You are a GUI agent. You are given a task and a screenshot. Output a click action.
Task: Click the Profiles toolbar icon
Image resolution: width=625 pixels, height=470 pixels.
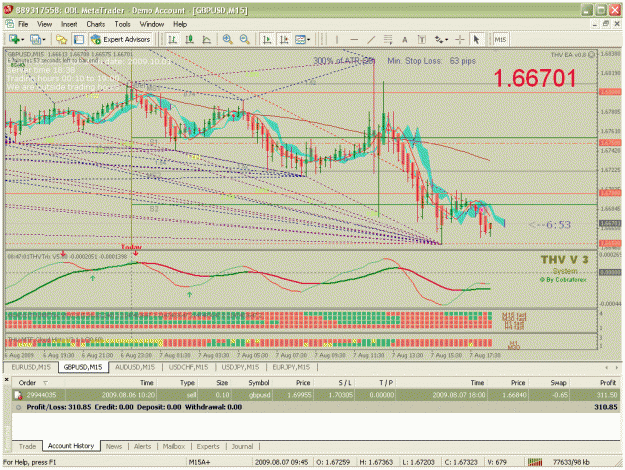36,39
